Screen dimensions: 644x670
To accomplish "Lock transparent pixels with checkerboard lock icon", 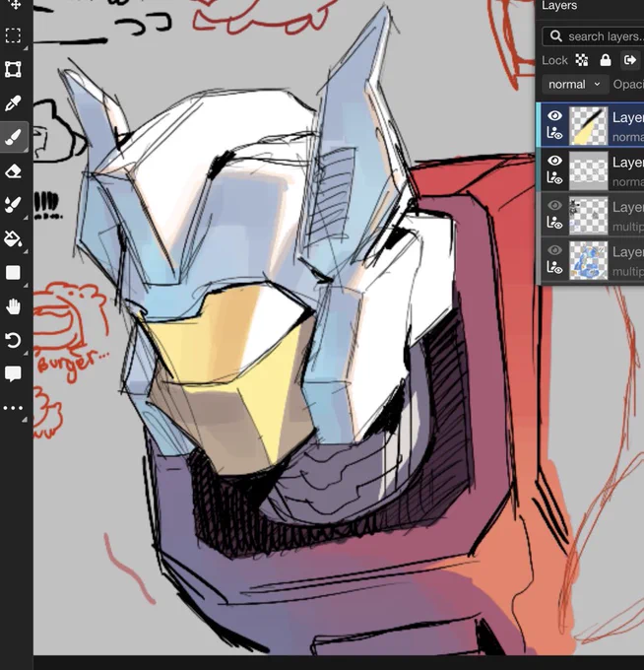I will (x=582, y=60).
